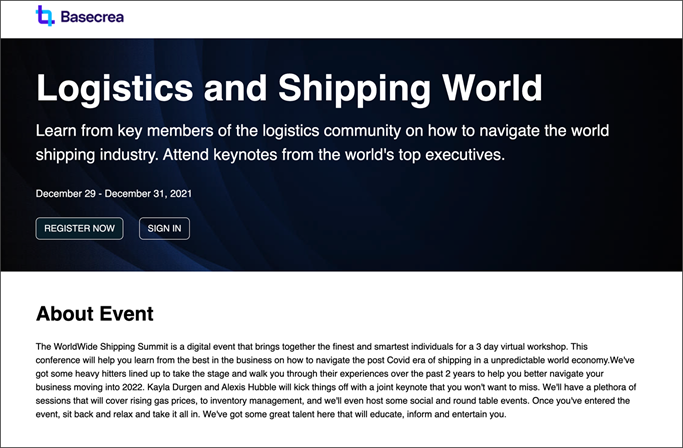Open registration with REGISTER NOW button
Viewport: 683px width, 448px height.
pos(79,228)
